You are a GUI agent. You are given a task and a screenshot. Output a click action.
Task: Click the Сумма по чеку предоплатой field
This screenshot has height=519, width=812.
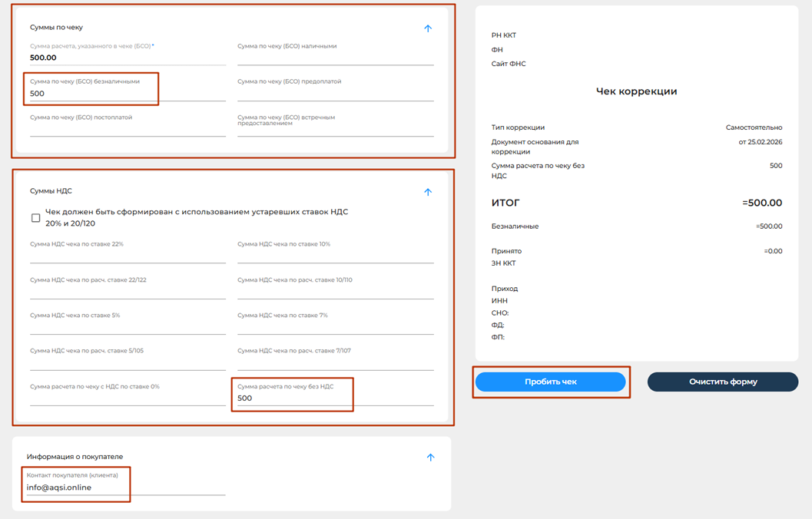tap(335, 94)
